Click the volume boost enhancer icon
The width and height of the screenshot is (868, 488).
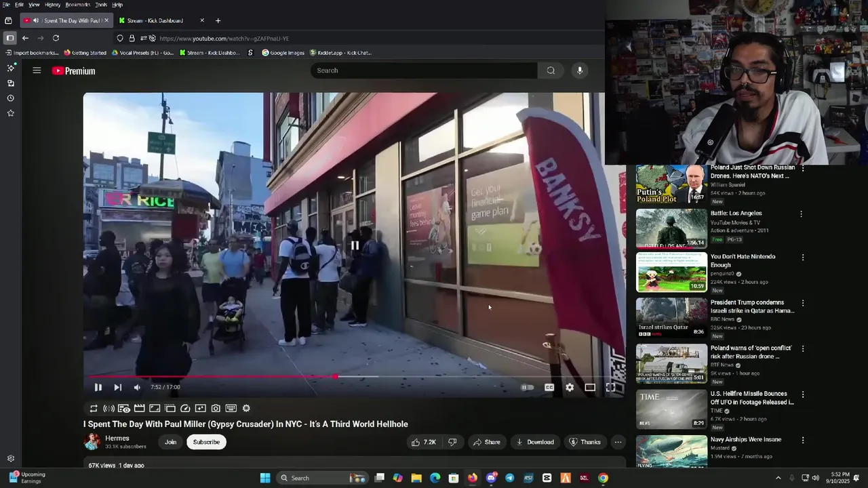pyautogui.click(x=108, y=408)
